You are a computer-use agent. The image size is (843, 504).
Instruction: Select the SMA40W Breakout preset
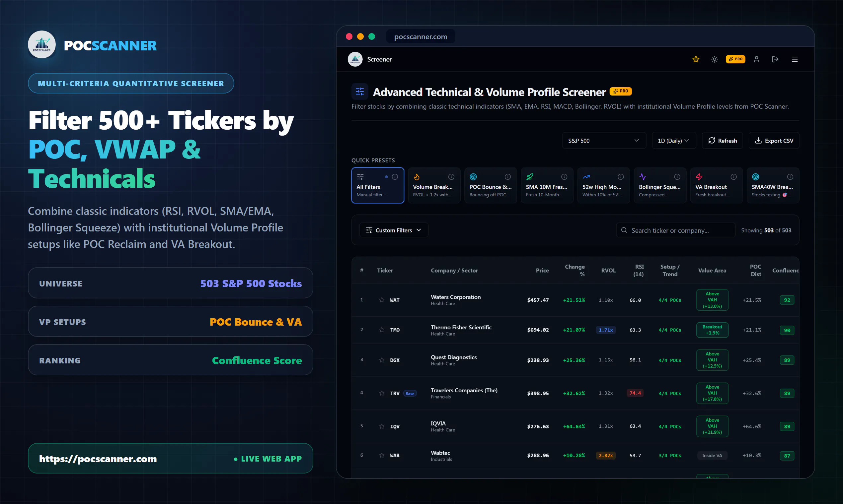pos(773,185)
